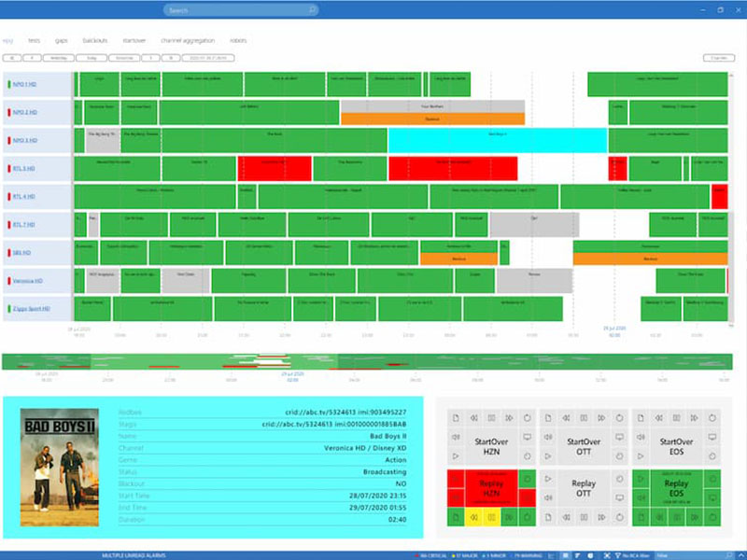Image resolution: width=747 pixels, height=560 pixels.
Task: Click the Yesterday navigation button
Action: pyautogui.click(x=59, y=58)
